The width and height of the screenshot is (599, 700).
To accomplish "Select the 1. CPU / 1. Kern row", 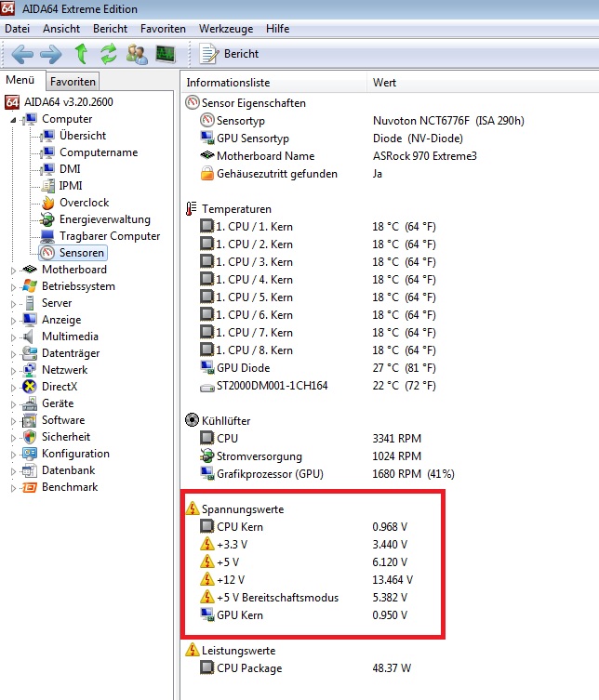I will click(317, 227).
